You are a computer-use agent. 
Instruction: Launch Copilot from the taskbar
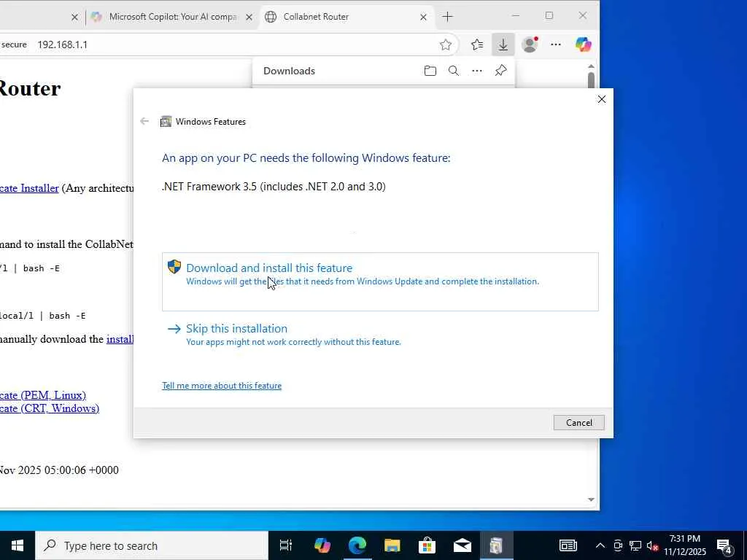[x=322, y=545]
